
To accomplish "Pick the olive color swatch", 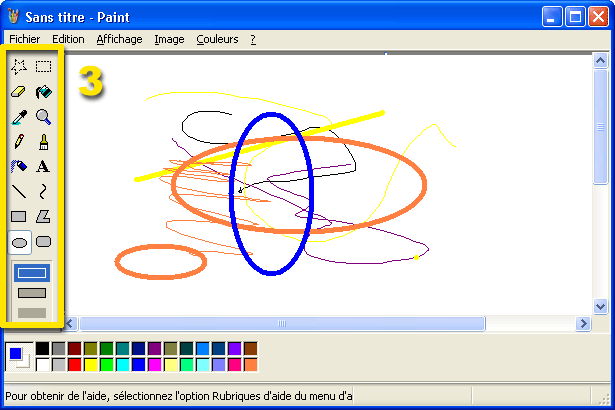I will point(91,348).
